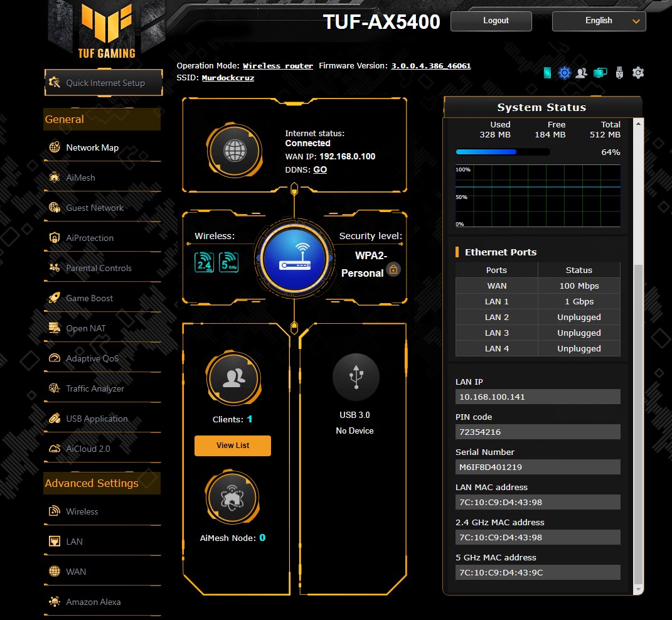Click the WAN globe icon in sidebar
The width and height of the screenshot is (672, 620).
(x=55, y=572)
